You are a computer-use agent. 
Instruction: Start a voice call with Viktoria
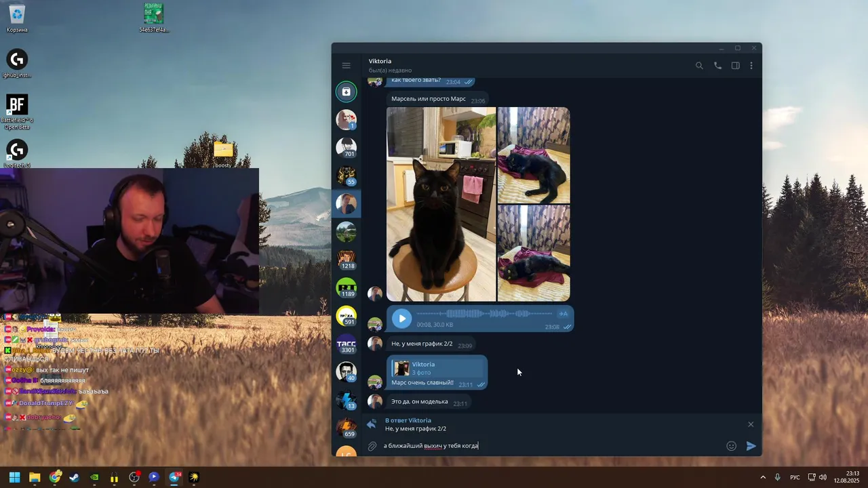tap(717, 66)
